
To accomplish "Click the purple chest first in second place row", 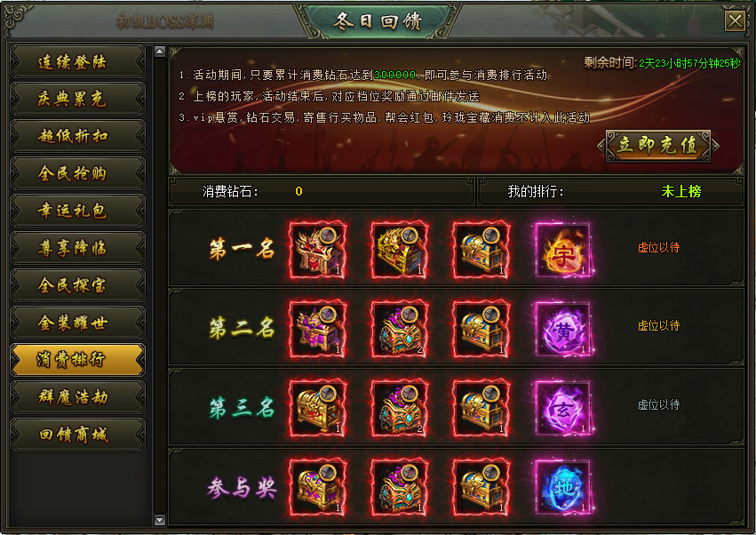I will 318,329.
